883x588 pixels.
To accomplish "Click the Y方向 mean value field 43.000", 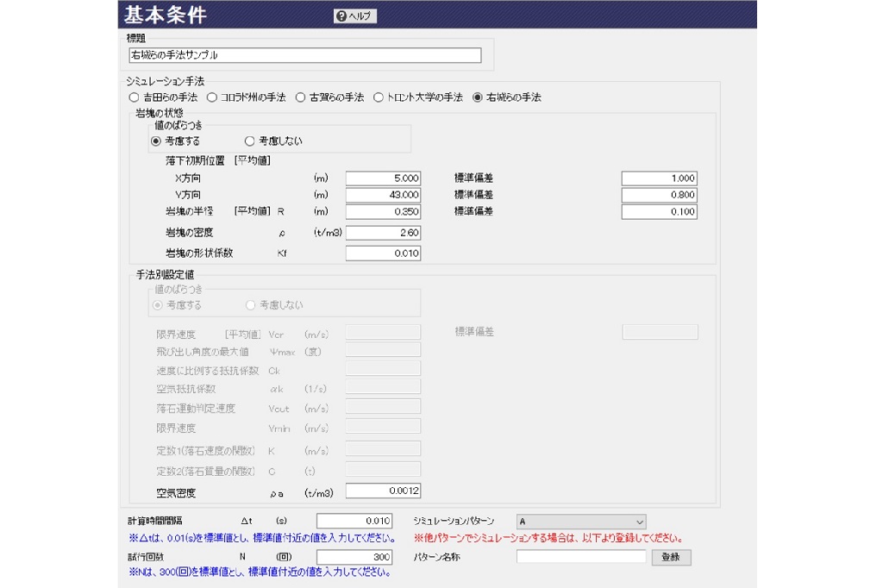I will click(384, 195).
